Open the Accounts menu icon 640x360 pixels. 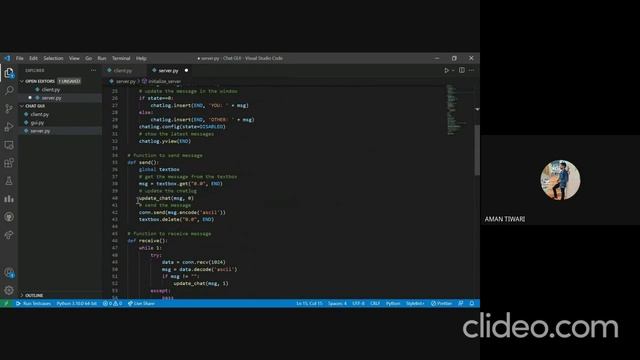(9, 272)
